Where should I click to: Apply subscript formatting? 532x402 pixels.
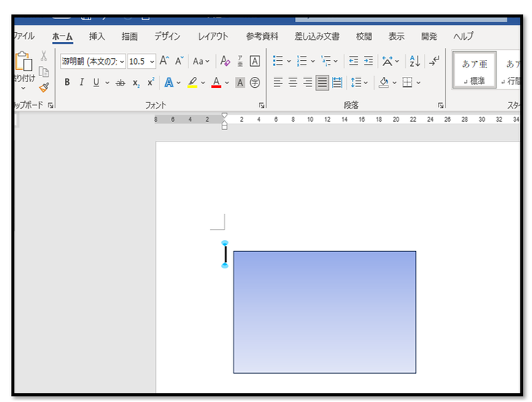click(136, 83)
